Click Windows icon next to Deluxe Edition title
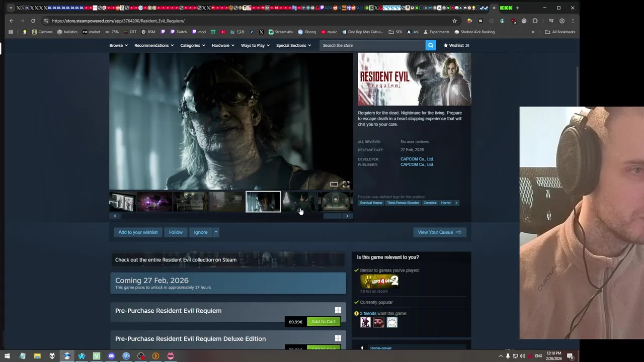Image resolution: width=644 pixels, height=362 pixels. click(338, 338)
